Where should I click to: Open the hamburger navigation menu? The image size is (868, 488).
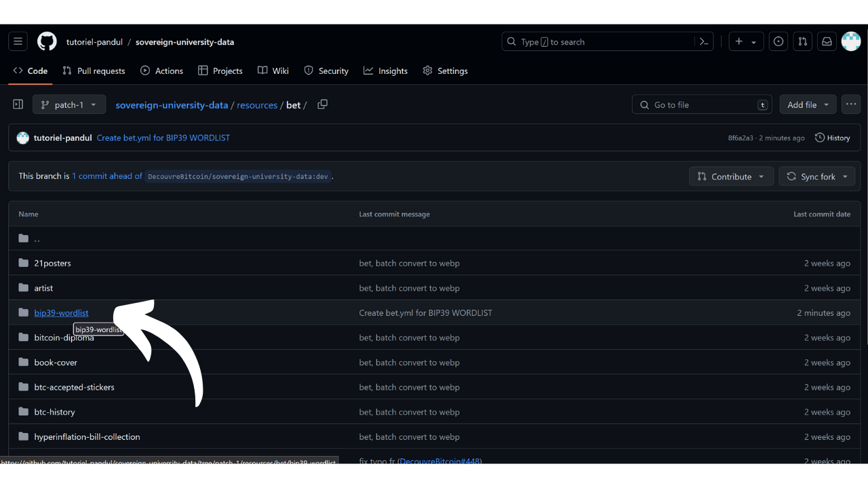[18, 41]
